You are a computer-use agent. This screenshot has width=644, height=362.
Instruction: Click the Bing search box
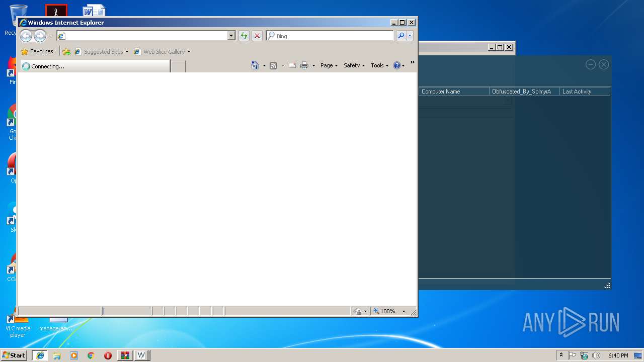(x=330, y=36)
